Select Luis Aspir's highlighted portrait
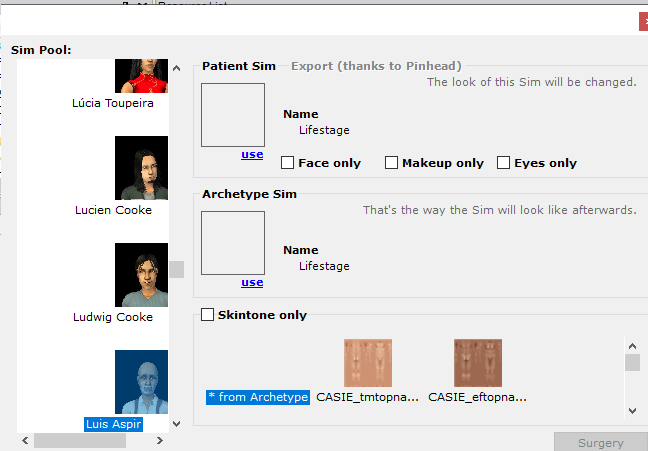Viewport: 648px width, 451px height. 141,382
